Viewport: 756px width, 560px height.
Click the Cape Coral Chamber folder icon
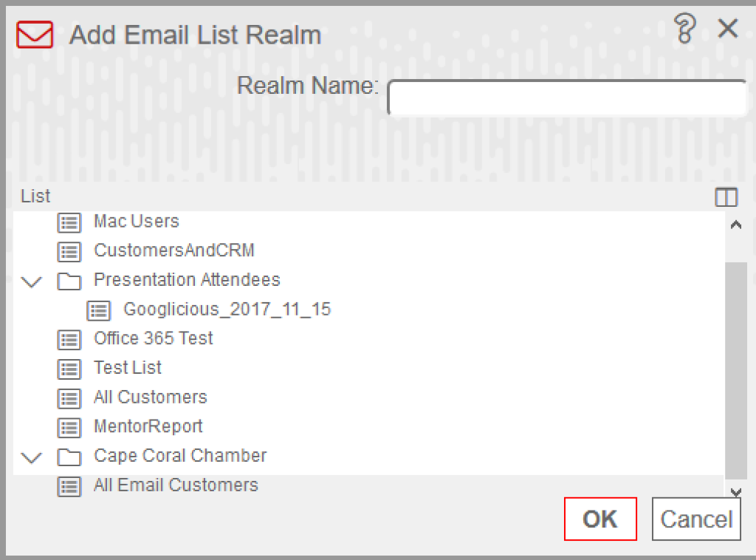69,457
